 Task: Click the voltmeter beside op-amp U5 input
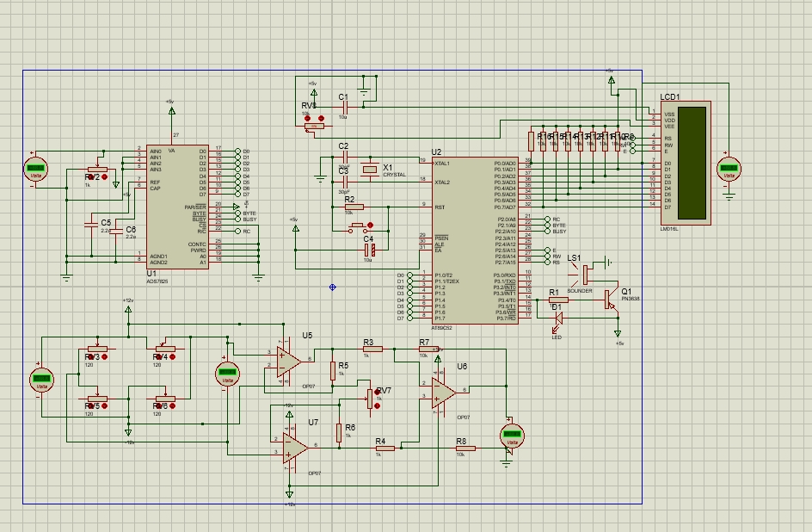[227, 373]
